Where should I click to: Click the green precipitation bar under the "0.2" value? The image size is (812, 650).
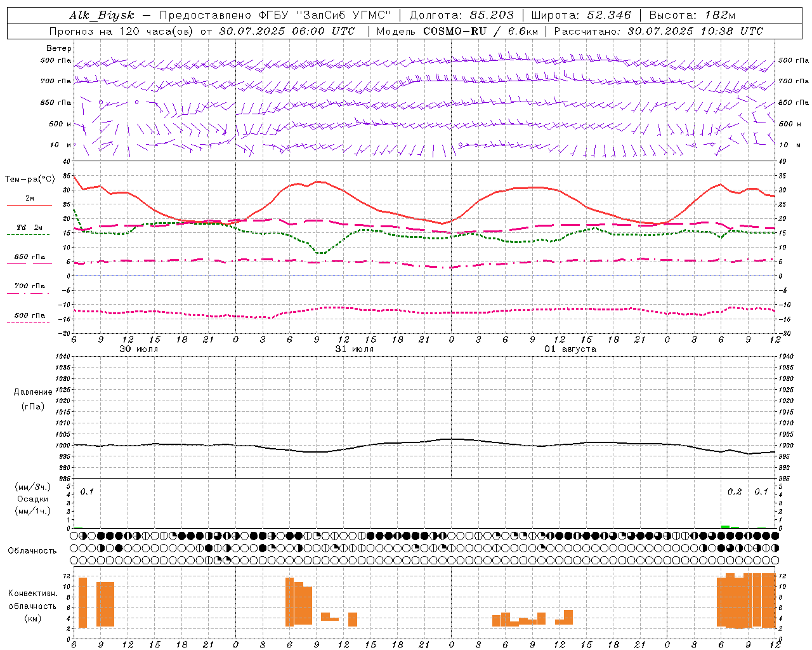point(725,526)
